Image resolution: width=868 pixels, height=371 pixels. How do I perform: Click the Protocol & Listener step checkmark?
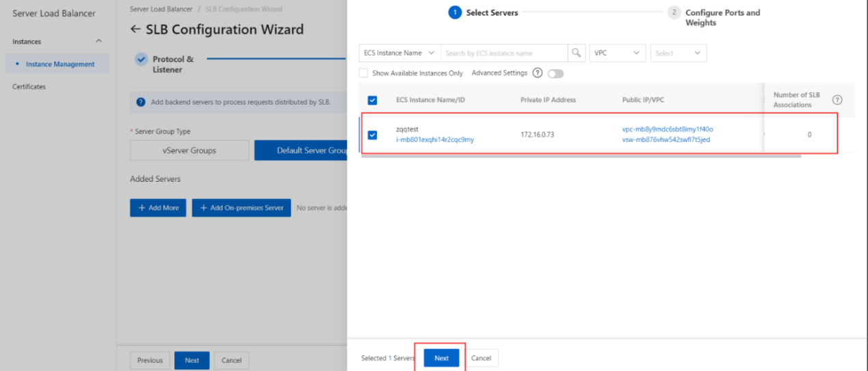142,59
